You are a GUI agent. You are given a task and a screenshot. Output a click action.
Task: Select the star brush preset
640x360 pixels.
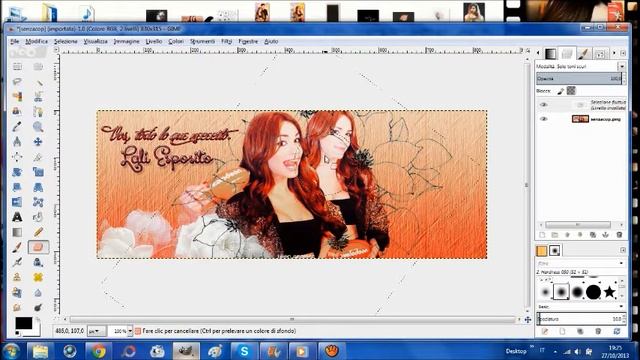coord(609,292)
